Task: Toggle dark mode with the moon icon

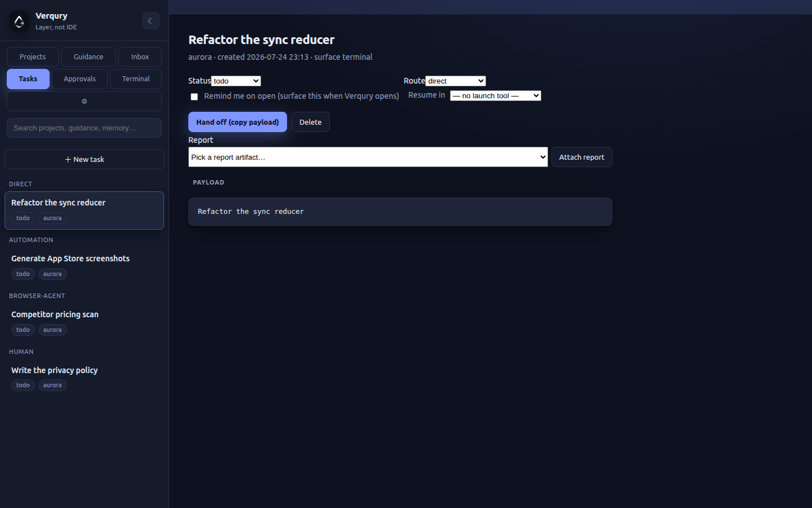Action: click(151, 21)
